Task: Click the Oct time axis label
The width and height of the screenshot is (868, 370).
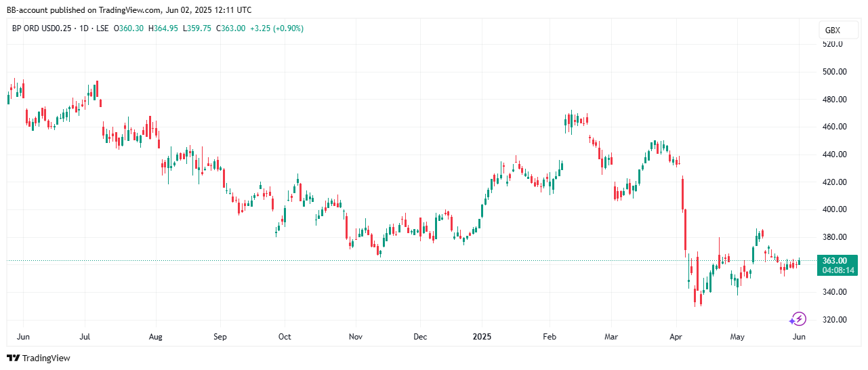Action: click(x=285, y=337)
